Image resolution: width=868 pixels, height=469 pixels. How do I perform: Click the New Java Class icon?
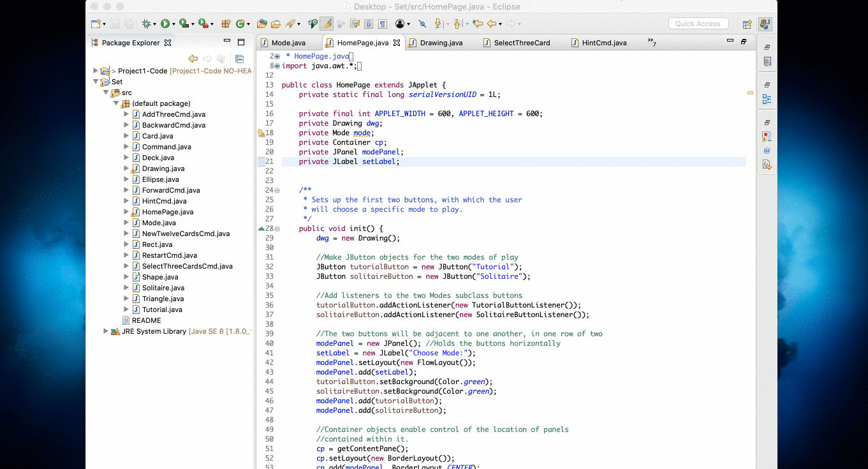pos(240,24)
